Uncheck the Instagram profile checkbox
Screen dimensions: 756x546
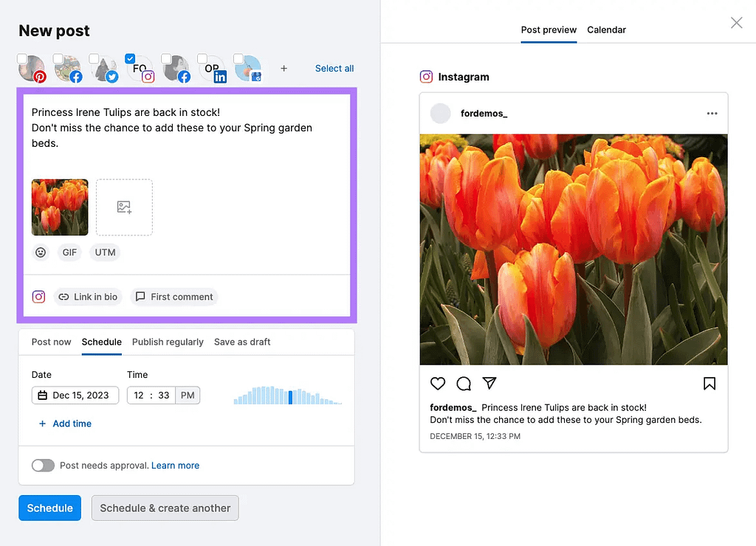coord(130,59)
